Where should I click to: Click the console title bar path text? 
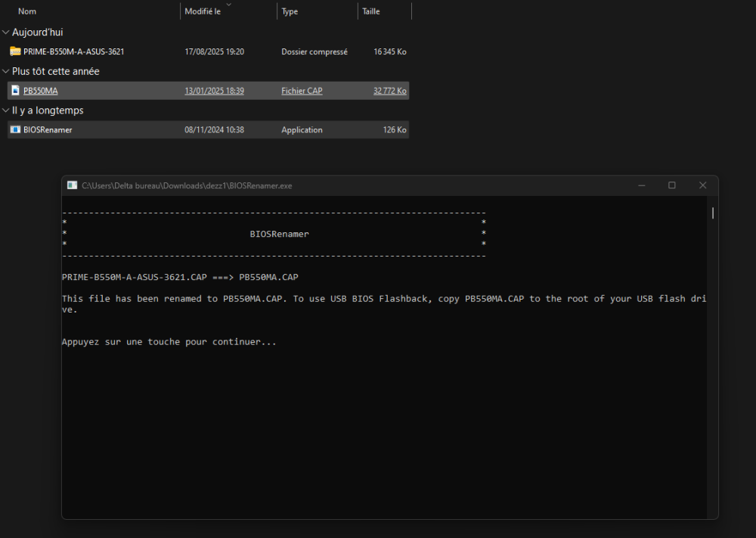[x=186, y=185]
